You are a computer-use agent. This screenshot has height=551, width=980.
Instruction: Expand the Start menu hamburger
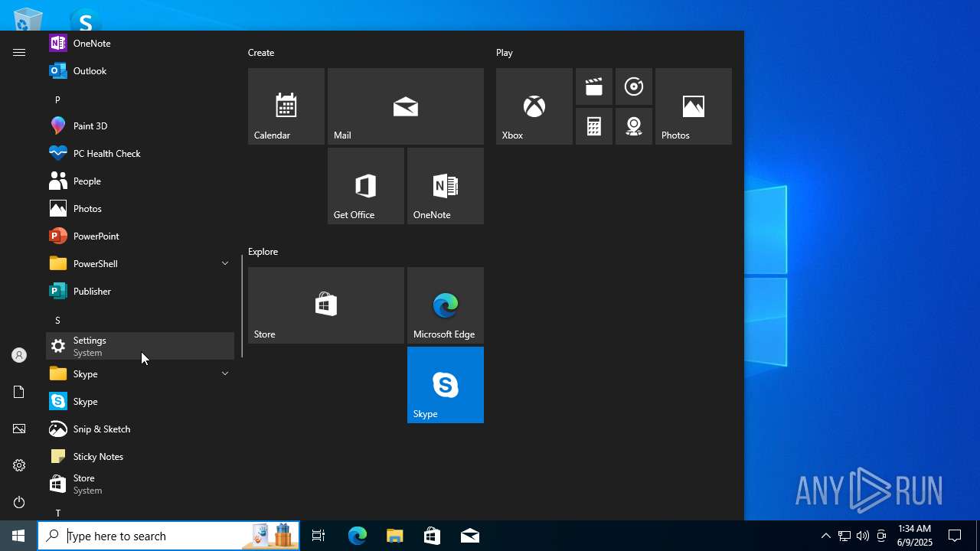click(19, 52)
